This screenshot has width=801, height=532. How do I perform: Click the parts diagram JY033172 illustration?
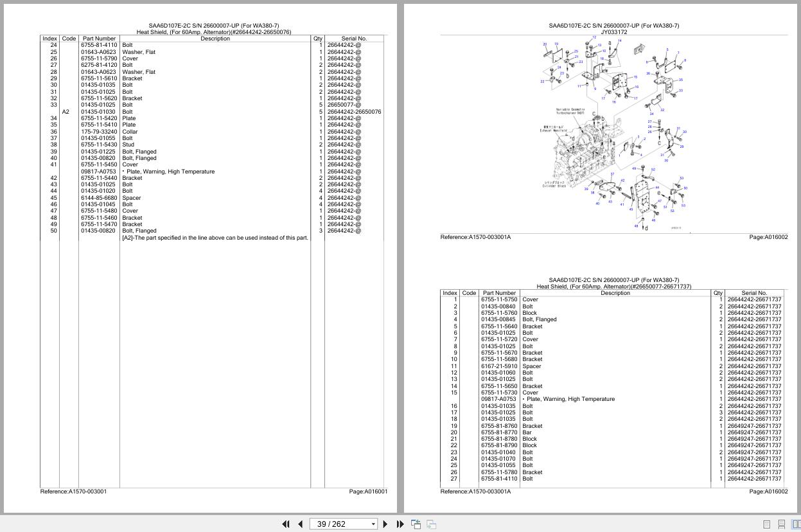coord(614,133)
